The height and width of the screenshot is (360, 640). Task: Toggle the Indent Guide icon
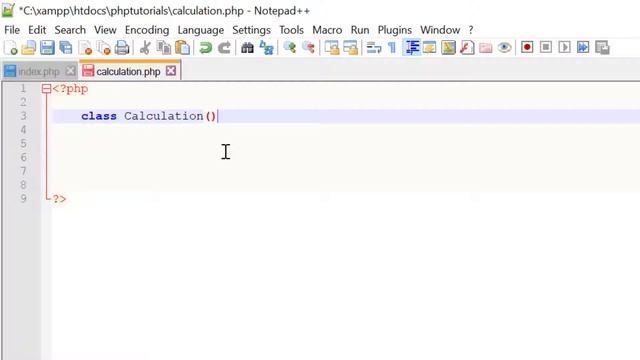tap(411, 48)
